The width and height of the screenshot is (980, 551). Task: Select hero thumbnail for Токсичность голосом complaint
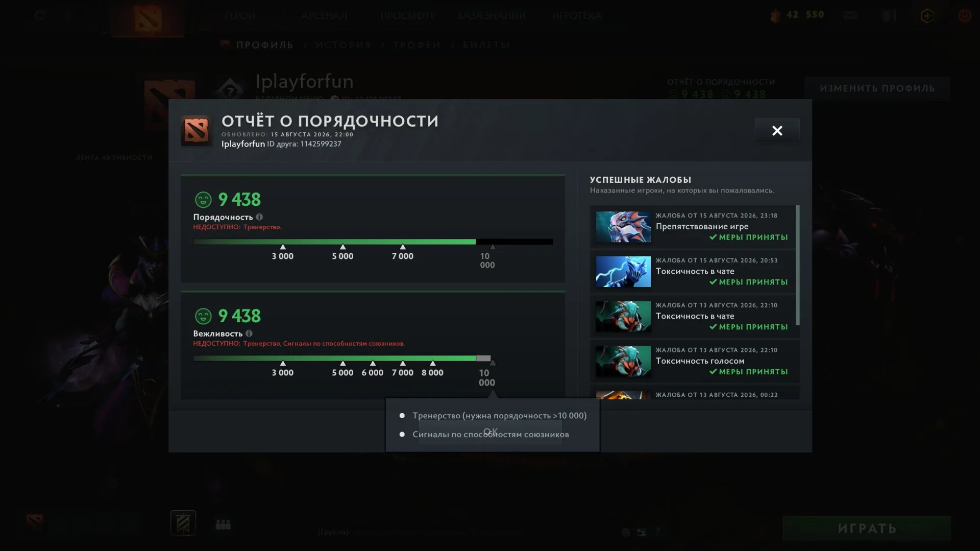tap(623, 361)
